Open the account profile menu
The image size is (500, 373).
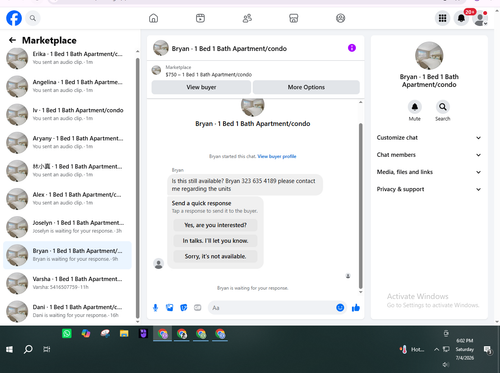480,18
